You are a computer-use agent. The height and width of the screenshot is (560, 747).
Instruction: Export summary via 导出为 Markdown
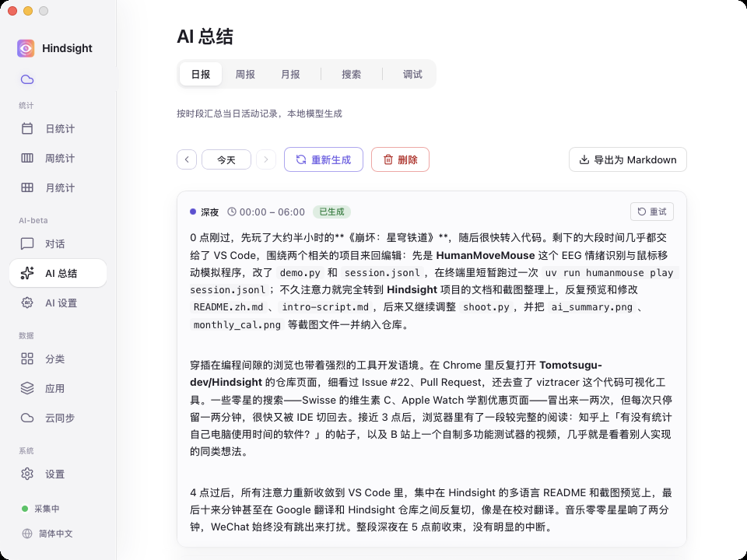coord(627,159)
